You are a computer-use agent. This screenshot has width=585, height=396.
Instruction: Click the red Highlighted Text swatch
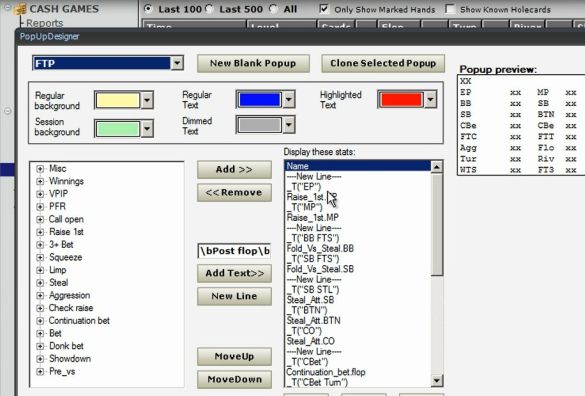click(x=401, y=100)
